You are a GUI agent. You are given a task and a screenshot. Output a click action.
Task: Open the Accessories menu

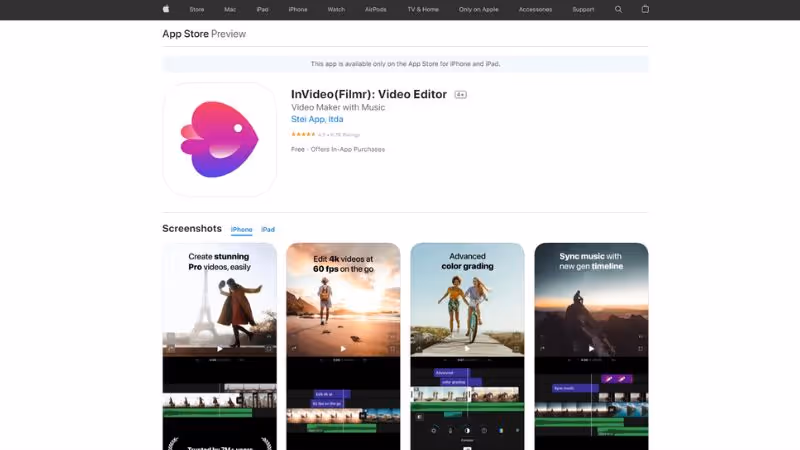pyautogui.click(x=535, y=9)
